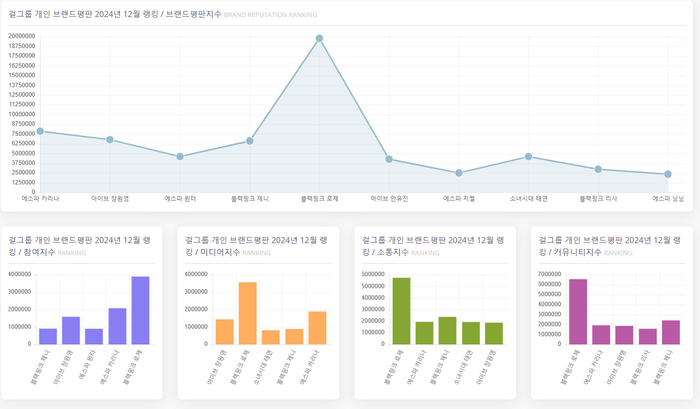Click 블랙핑크 로제 green bar in 소통지수
Viewport: 700px width, 409px height.
[x=401, y=311]
